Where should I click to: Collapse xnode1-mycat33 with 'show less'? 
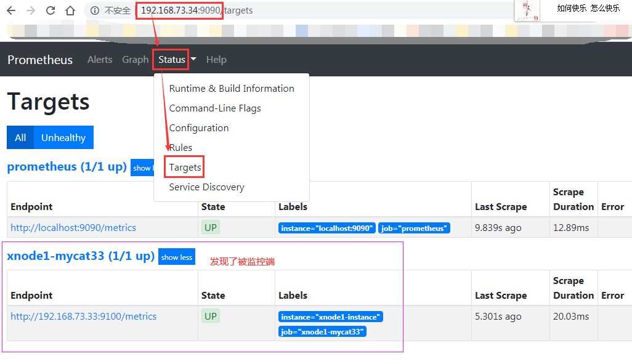pyautogui.click(x=177, y=257)
